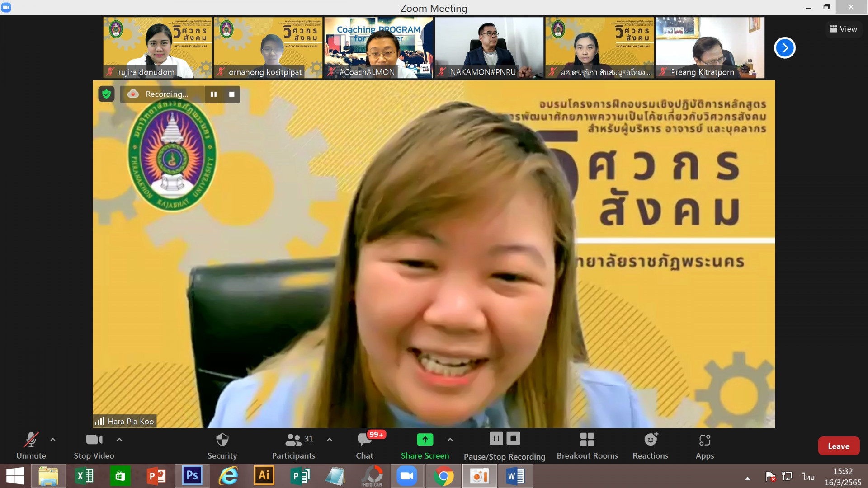868x488 pixels.
Task: Stop the video camera
Action: pyautogui.click(x=94, y=446)
